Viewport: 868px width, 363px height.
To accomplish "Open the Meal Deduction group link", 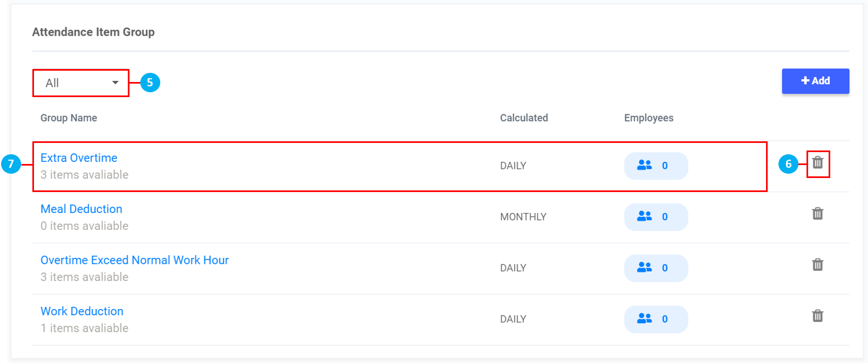I will coord(81,209).
